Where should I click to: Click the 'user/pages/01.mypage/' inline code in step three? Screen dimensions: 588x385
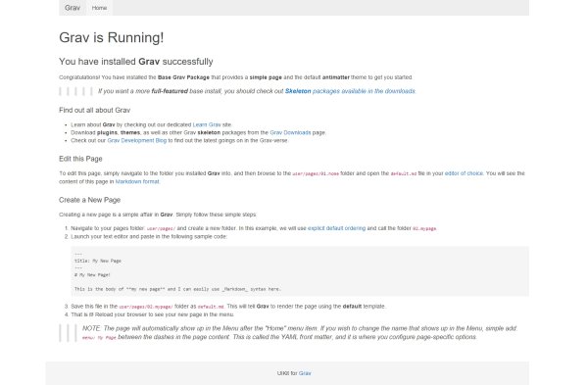[x=146, y=307]
